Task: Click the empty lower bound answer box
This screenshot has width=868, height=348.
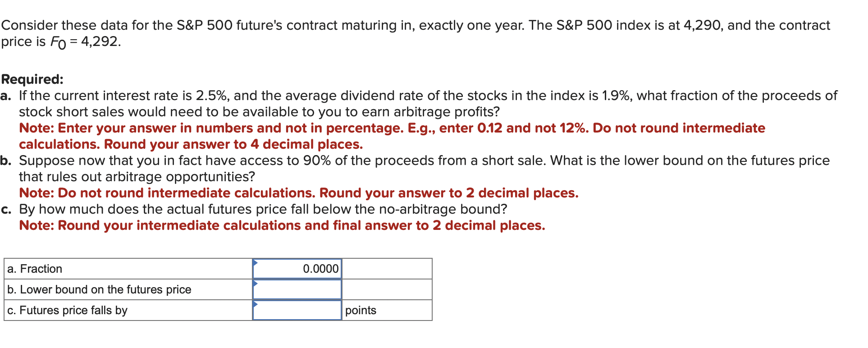Action: click(297, 289)
